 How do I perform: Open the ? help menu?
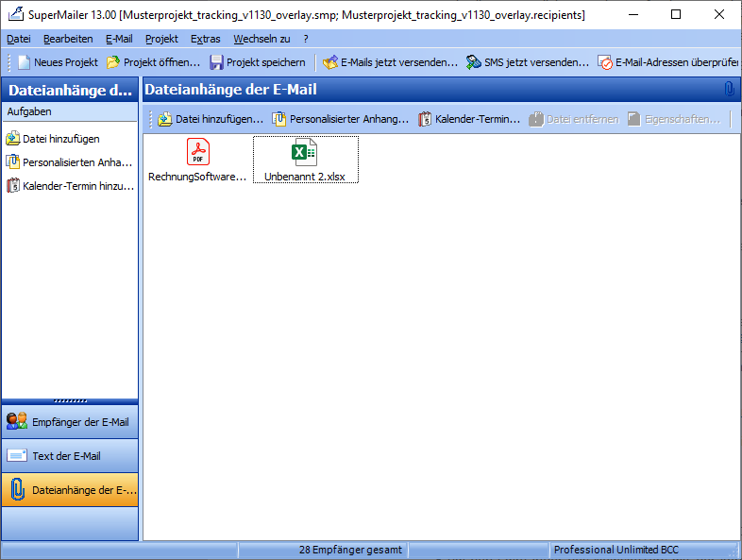coord(306,39)
